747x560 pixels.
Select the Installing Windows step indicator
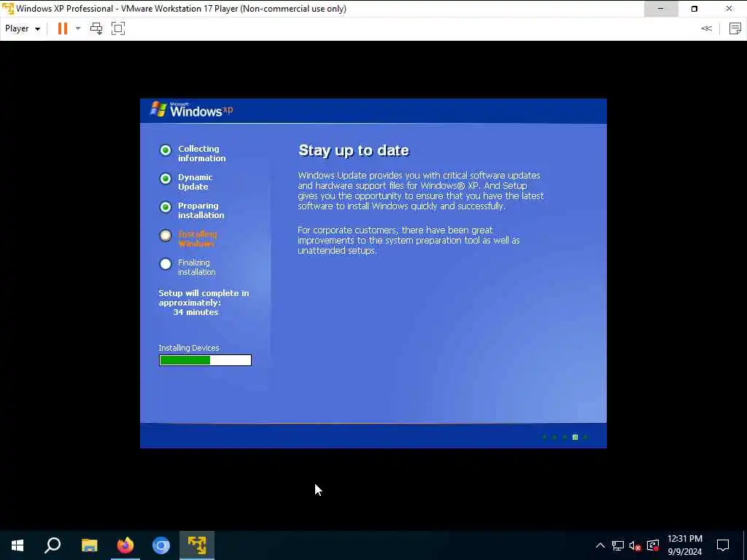click(x=166, y=236)
